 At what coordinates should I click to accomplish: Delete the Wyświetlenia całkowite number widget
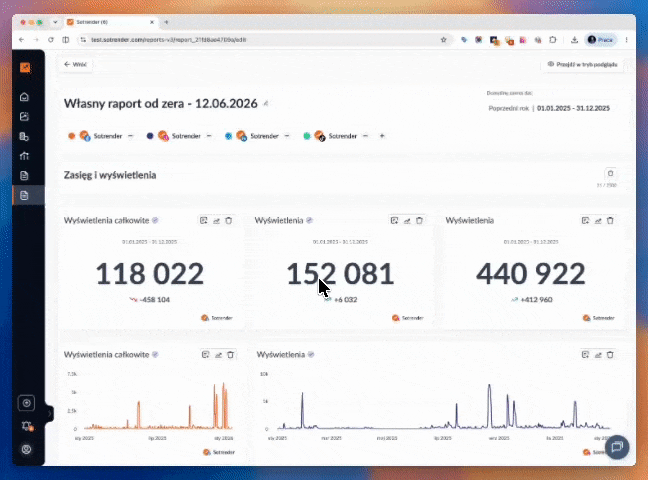229,220
